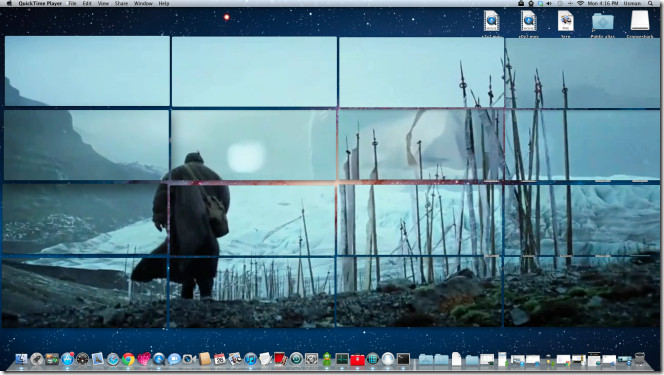
Task: Open System Preferences gear in Dock
Action: point(311,359)
